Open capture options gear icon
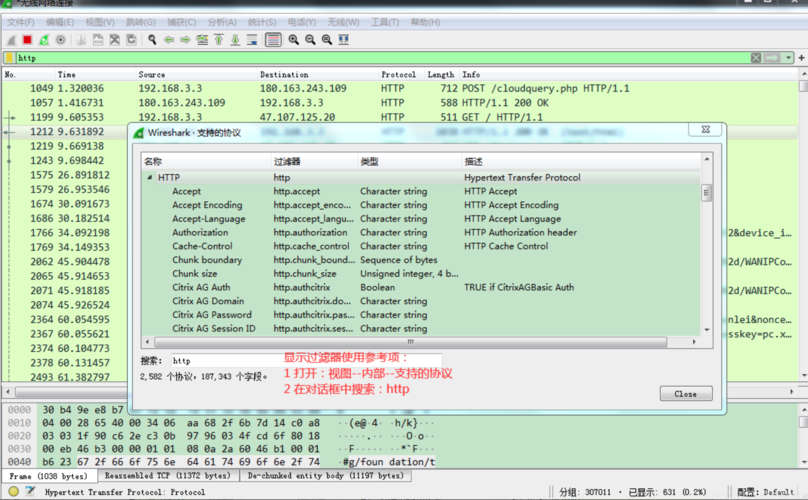Viewport: 808px width, 500px height. tap(61, 40)
